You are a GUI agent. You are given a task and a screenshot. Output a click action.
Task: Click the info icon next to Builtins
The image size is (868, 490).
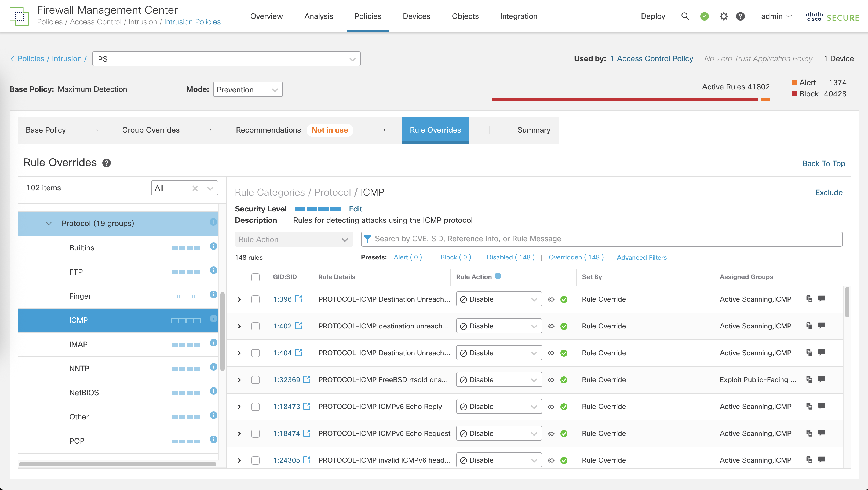coord(213,246)
